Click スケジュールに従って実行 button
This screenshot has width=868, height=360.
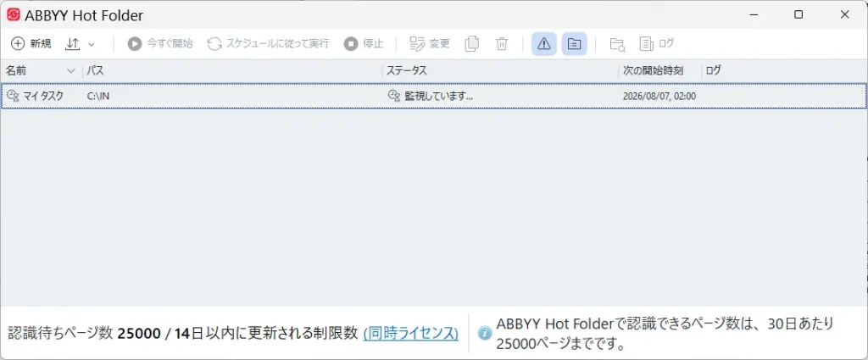coord(268,44)
